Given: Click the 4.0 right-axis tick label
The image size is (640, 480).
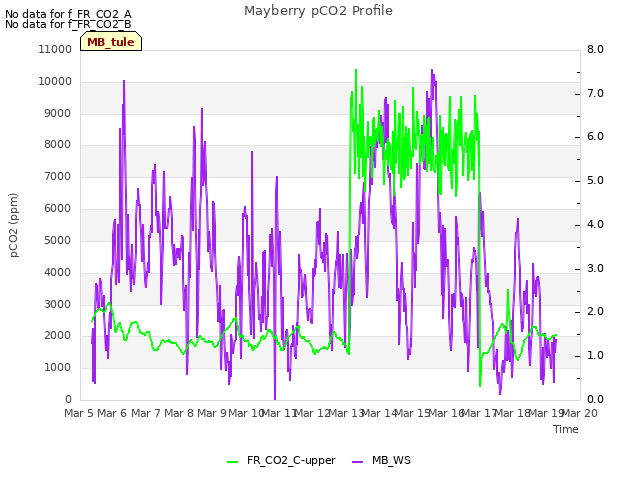Looking at the screenshot, I should (595, 224).
